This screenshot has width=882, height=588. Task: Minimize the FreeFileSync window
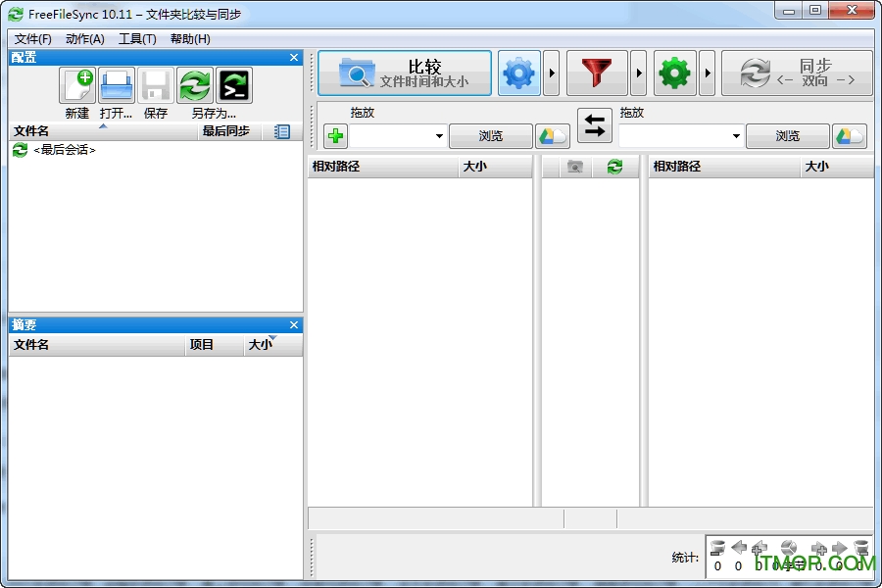(789, 11)
